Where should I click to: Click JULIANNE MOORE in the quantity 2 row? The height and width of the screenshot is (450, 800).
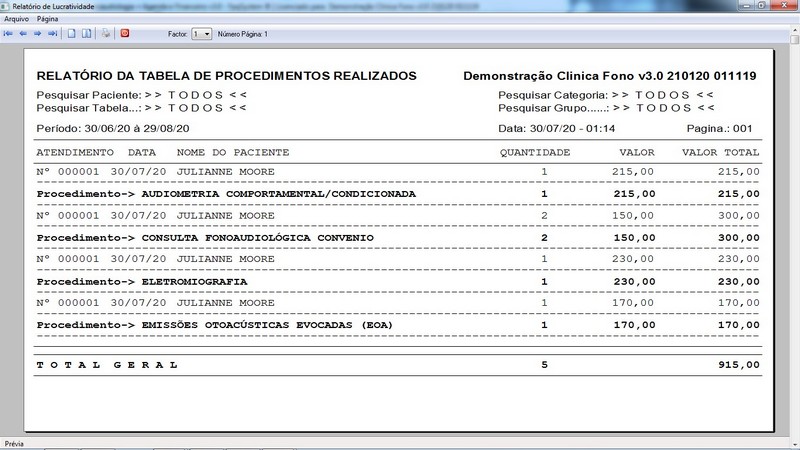(226, 216)
